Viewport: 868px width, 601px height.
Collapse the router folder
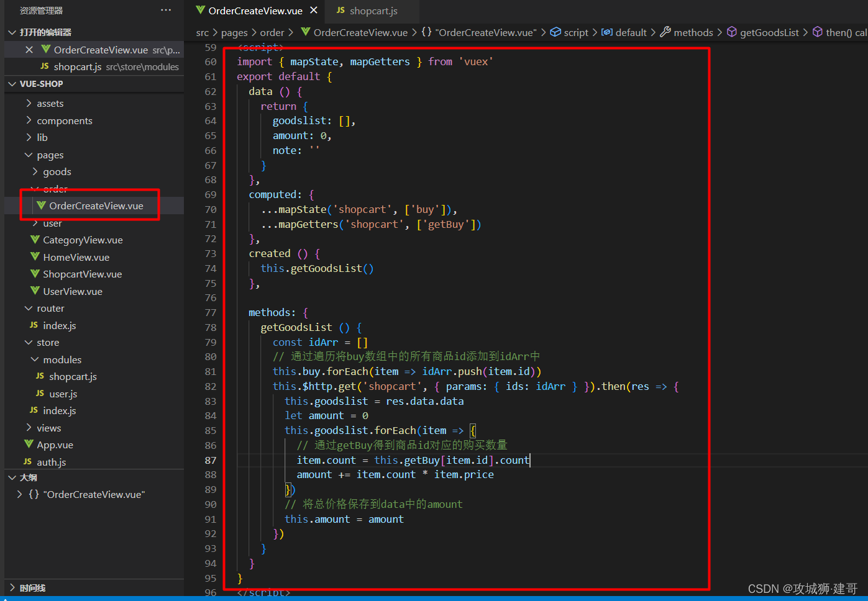click(x=29, y=308)
